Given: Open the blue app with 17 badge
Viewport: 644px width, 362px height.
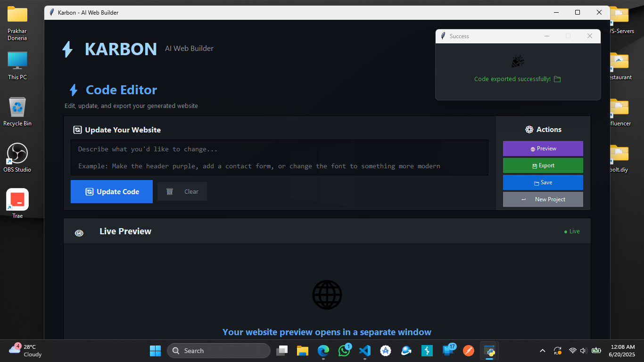Looking at the screenshot, I should pos(448,351).
